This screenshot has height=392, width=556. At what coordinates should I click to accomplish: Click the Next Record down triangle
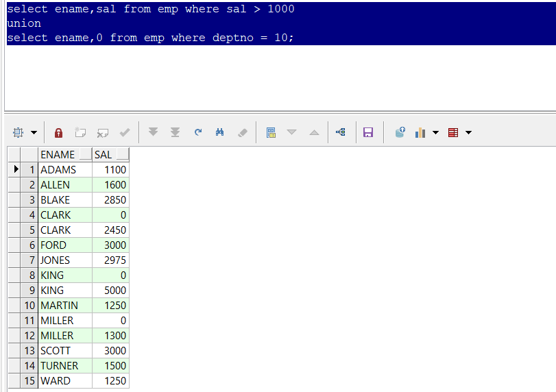[x=292, y=132]
